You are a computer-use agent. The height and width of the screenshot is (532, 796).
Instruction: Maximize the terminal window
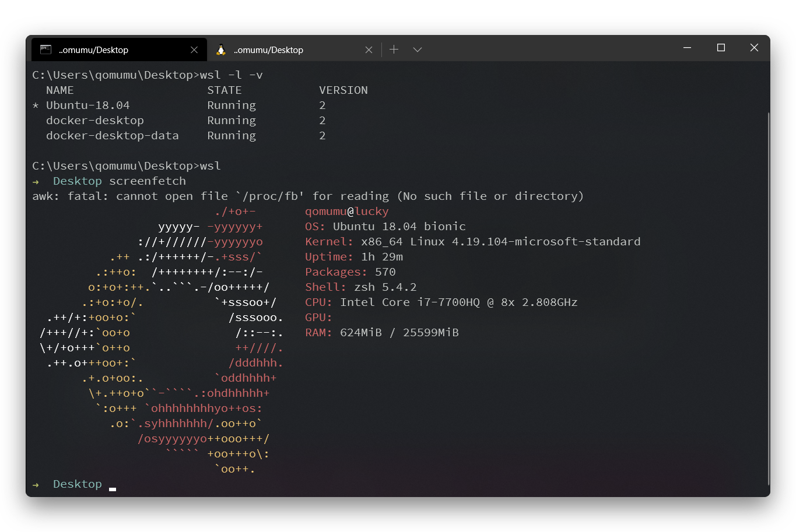(x=721, y=48)
